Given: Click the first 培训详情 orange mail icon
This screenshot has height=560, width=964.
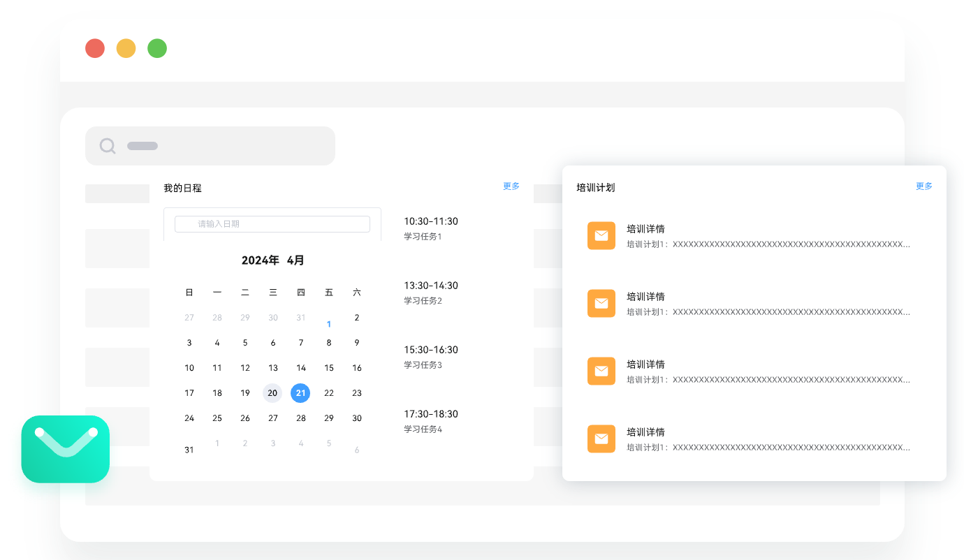Looking at the screenshot, I should click(x=601, y=235).
